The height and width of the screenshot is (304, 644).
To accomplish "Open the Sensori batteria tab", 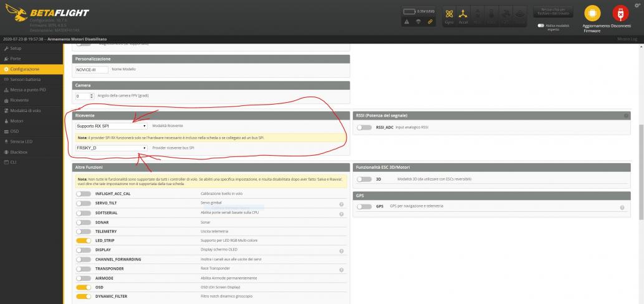I will pyautogui.click(x=32, y=79).
